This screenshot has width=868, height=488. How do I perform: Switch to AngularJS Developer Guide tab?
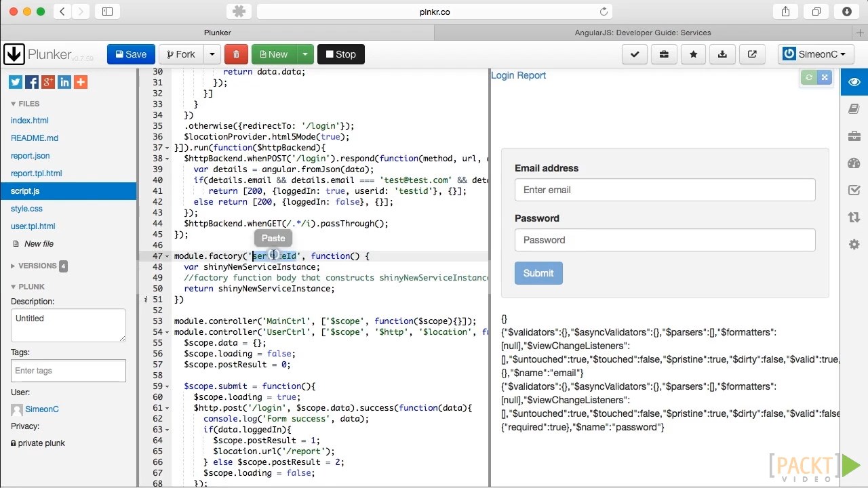tap(642, 32)
